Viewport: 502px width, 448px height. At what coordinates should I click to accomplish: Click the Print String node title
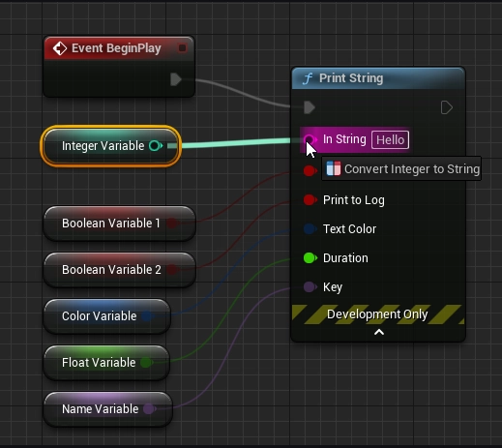pyautogui.click(x=351, y=78)
